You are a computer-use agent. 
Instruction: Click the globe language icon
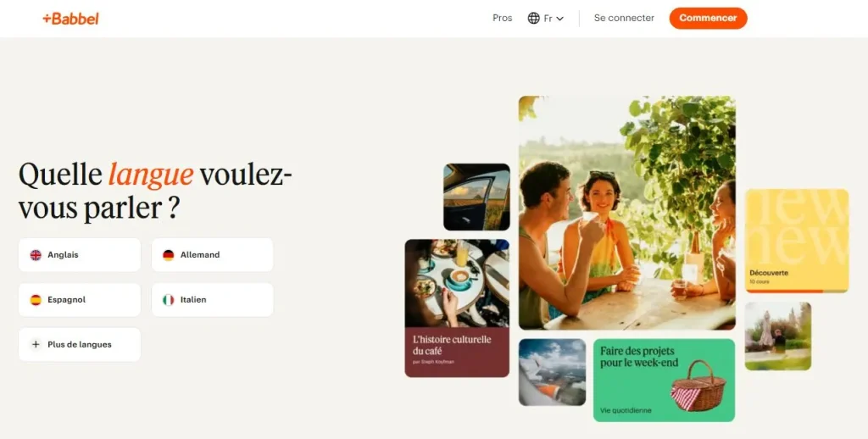click(534, 19)
